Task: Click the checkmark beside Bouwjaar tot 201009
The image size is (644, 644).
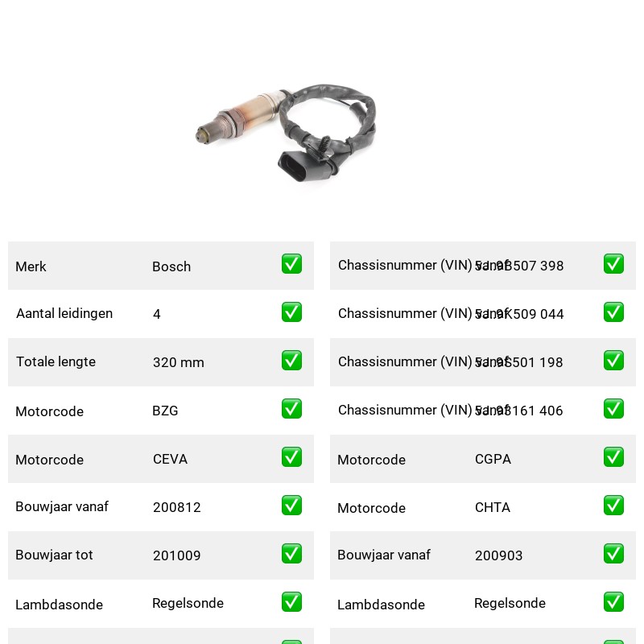Action: pos(291,554)
